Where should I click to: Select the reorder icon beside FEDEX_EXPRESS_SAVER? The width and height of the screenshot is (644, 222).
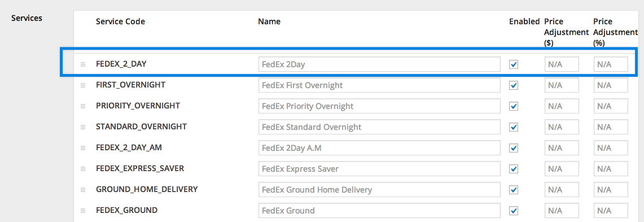coord(83,169)
